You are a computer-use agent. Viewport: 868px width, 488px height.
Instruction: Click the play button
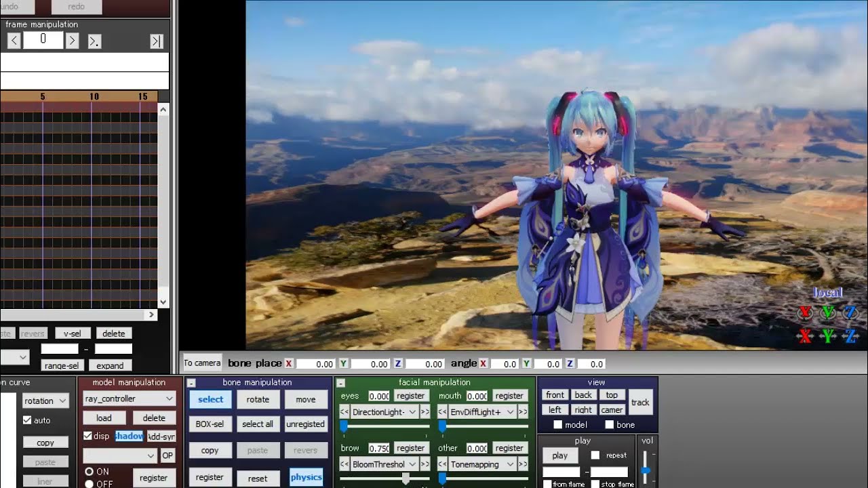tap(560, 455)
